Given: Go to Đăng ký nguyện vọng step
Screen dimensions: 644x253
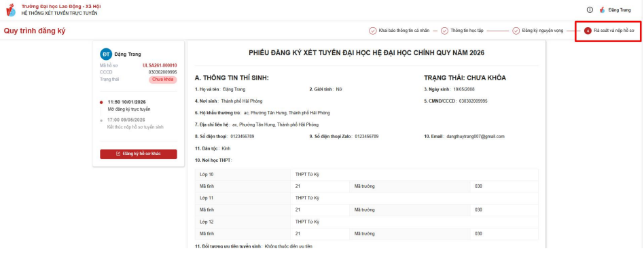Looking at the screenshot, I should tap(543, 31).
